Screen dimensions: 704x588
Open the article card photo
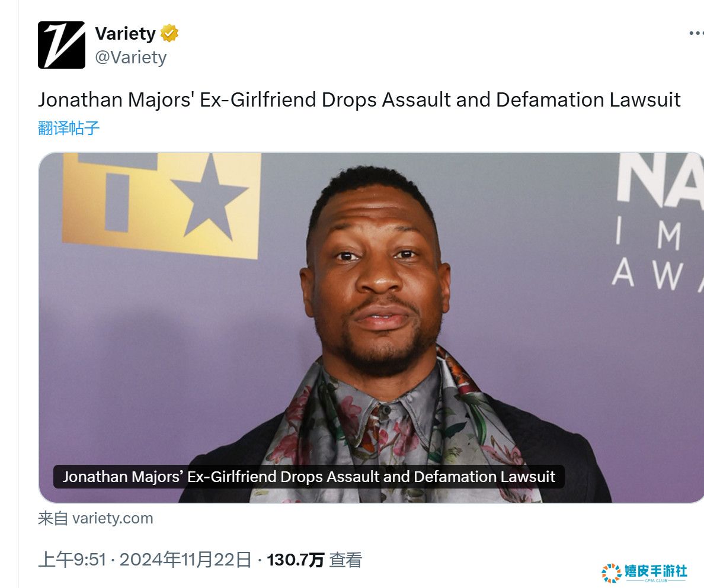click(x=372, y=327)
